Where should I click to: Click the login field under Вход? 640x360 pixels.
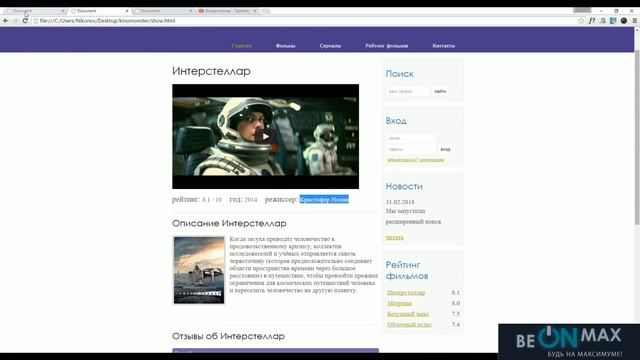coord(411,138)
